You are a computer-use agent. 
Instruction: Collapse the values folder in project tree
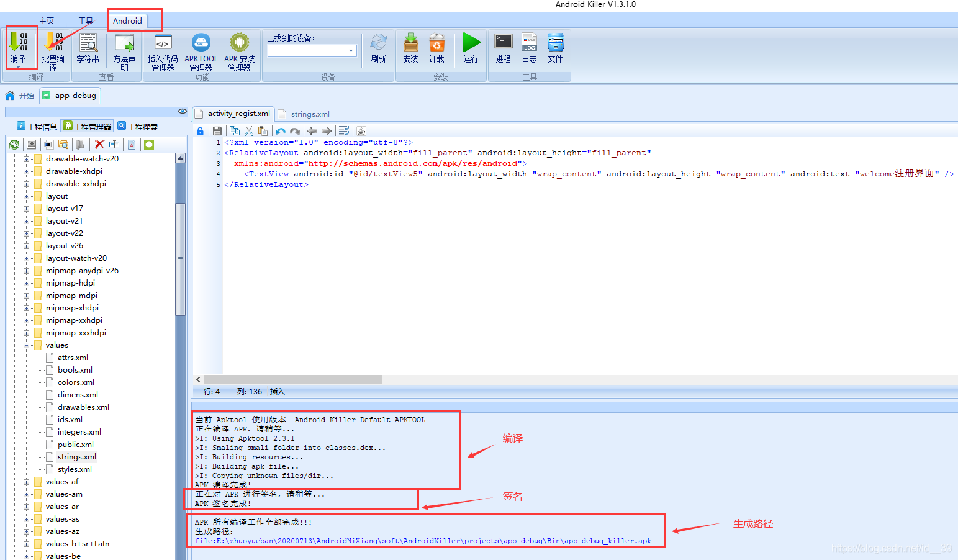click(x=27, y=345)
